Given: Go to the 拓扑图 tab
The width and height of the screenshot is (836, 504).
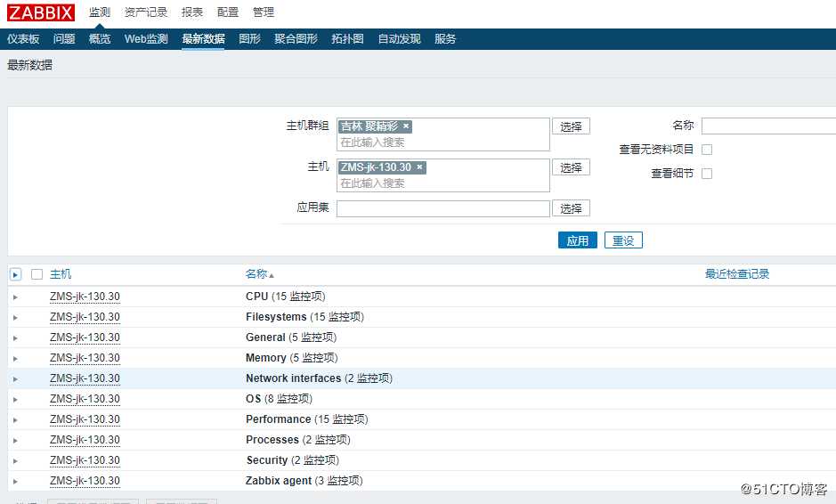Looking at the screenshot, I should [347, 39].
